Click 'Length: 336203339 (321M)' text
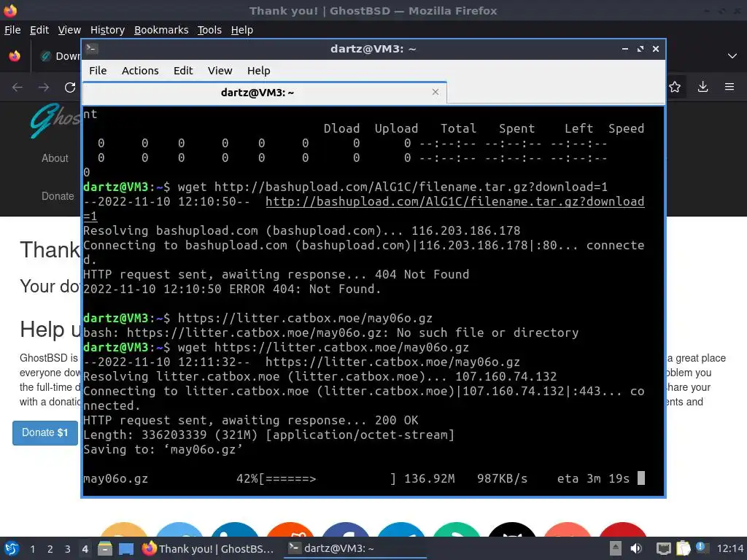 click(x=171, y=435)
